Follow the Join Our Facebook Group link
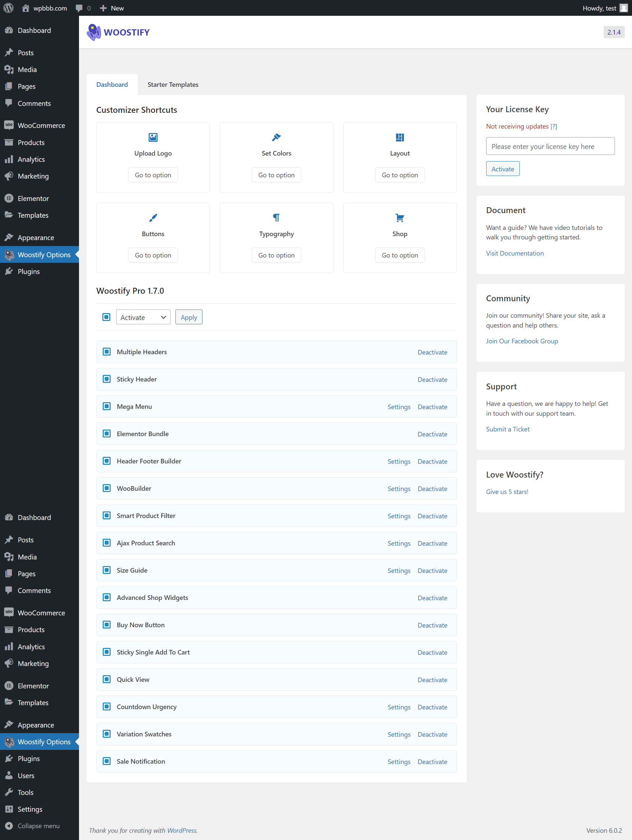Image resolution: width=632 pixels, height=840 pixels. pos(522,341)
